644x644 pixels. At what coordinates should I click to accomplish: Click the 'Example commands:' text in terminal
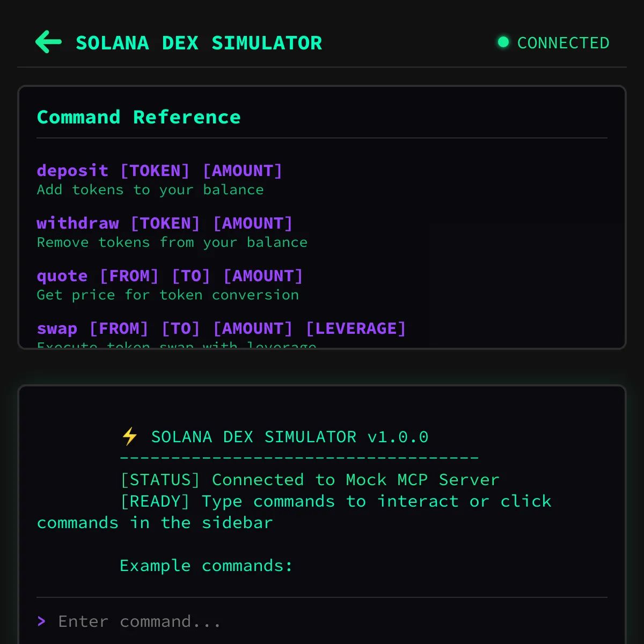point(206,565)
